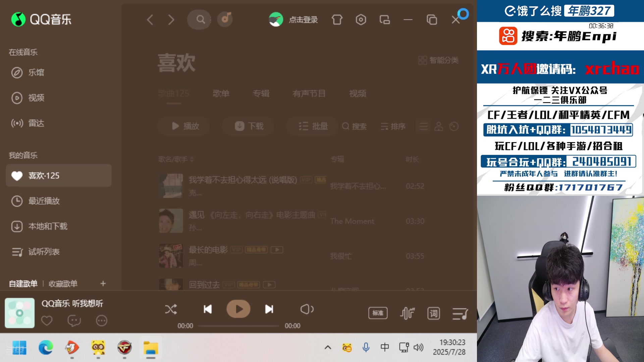Open 标准 audio quality selector
644x362 pixels.
pyautogui.click(x=378, y=313)
